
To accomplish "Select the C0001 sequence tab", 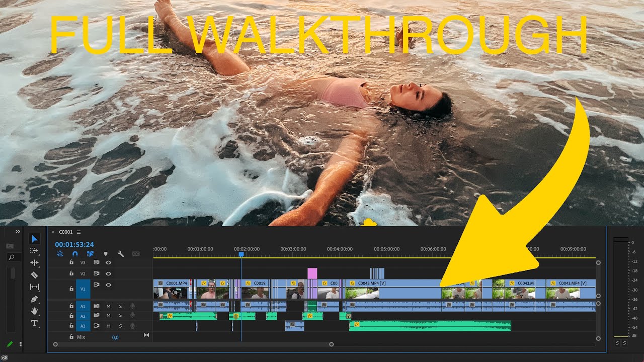I will 66,232.
